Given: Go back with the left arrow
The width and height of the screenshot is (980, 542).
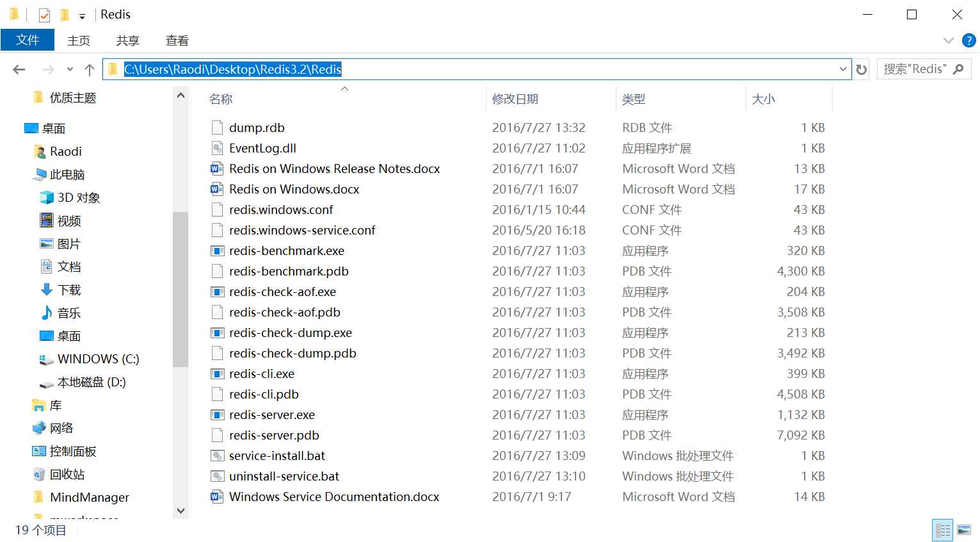Looking at the screenshot, I should coord(19,69).
